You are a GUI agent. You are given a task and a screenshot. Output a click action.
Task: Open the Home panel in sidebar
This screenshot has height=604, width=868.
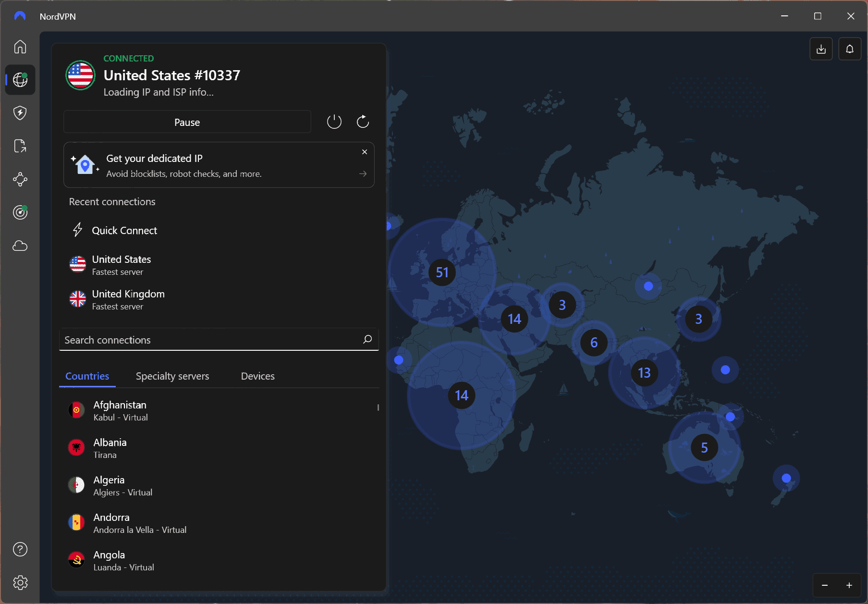20,46
